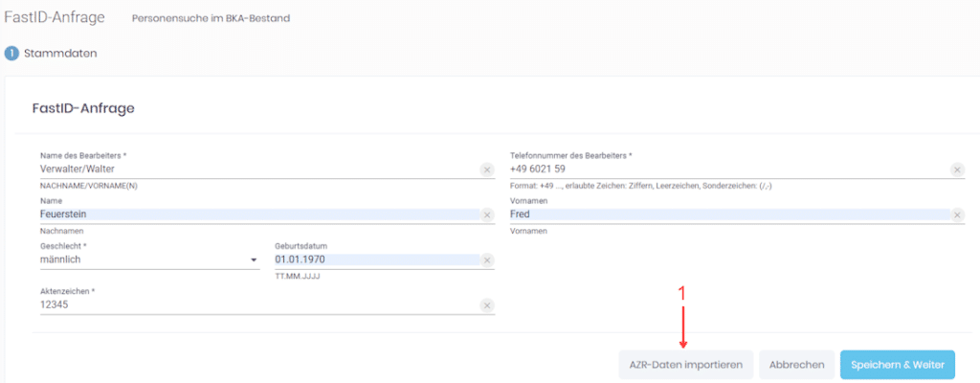Click the Feuerstein surname text input
This screenshot has height=383, width=980.
coord(249,215)
